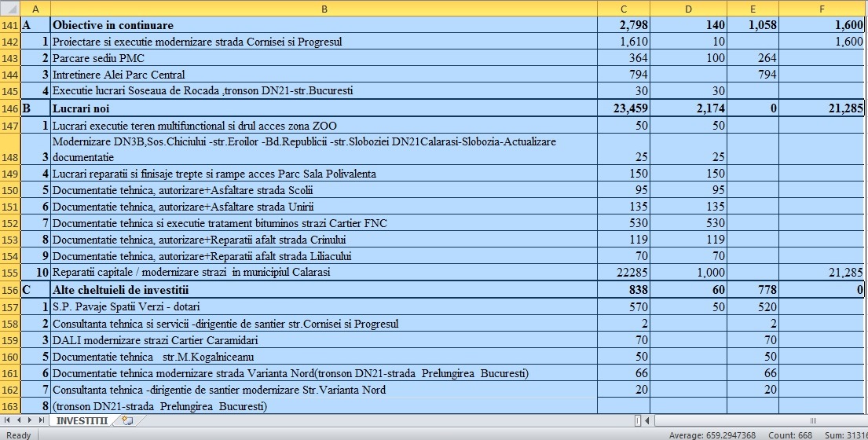
Task: Select 'Asfaltare strada Unirii' cell
Action: (324, 207)
